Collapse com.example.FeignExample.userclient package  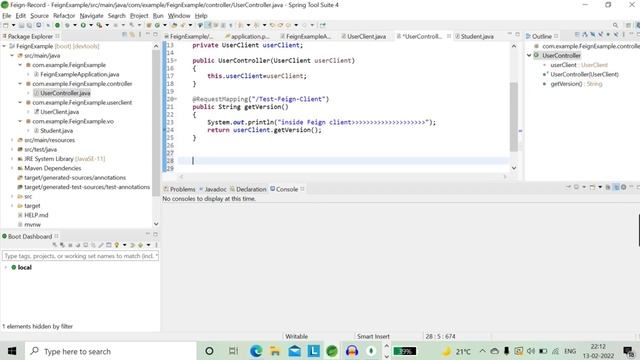tap(20, 102)
